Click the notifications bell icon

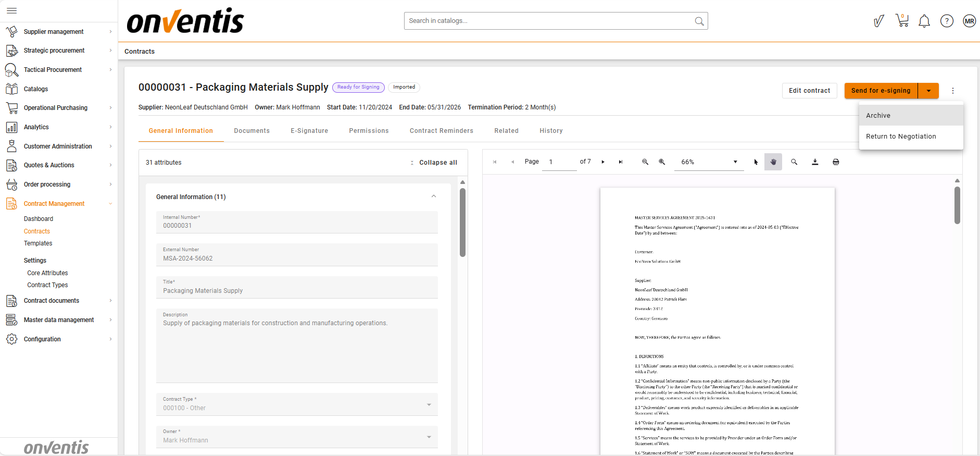click(x=924, y=21)
